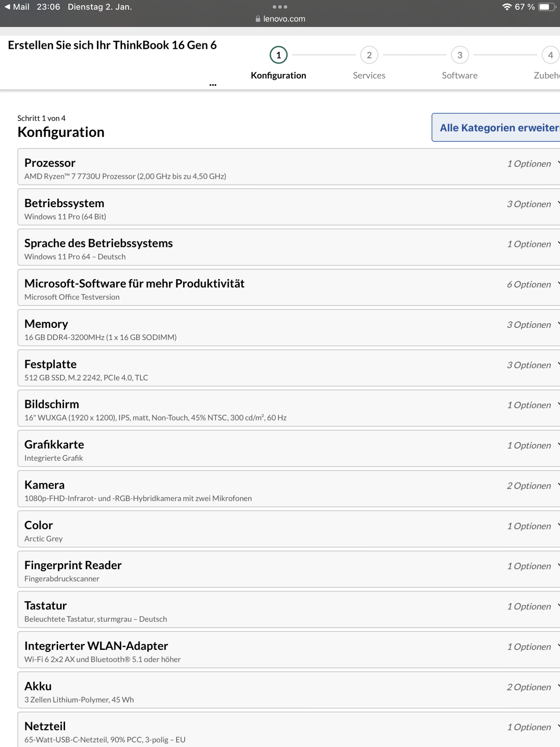Expand Microsoft-Software für mehr Produktivität
Viewport: 560px width, 747px height.
tap(289, 288)
